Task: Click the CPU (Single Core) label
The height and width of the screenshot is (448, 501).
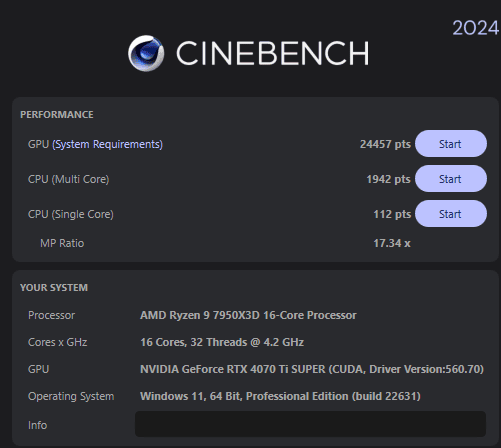Action: 71,214
